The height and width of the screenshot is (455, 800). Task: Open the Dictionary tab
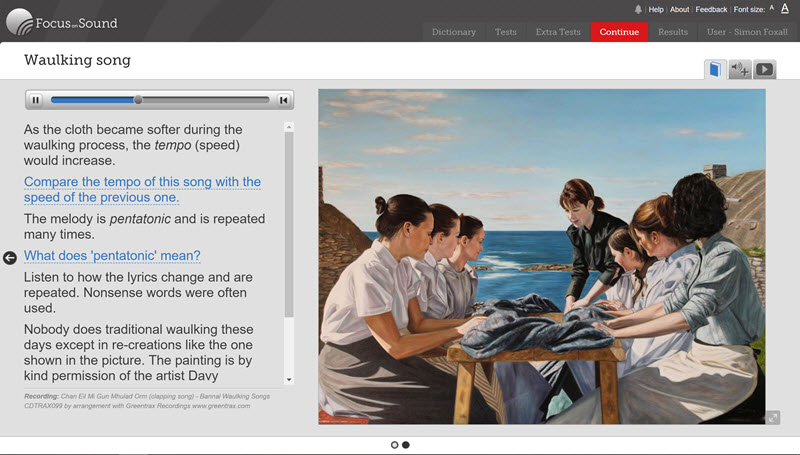click(454, 32)
